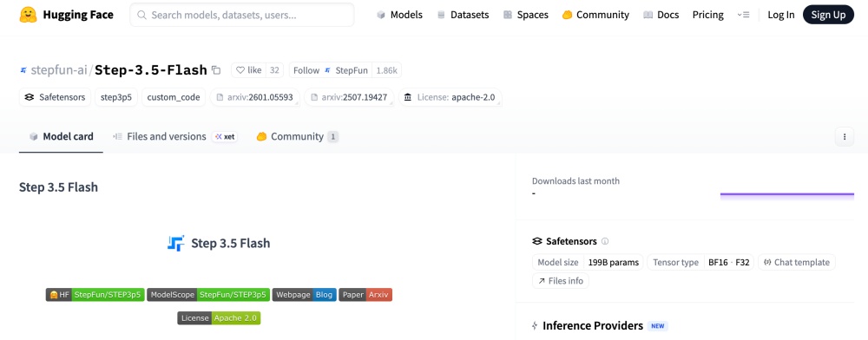Open the top Community navigation item
The image size is (868, 340).
click(x=595, y=15)
